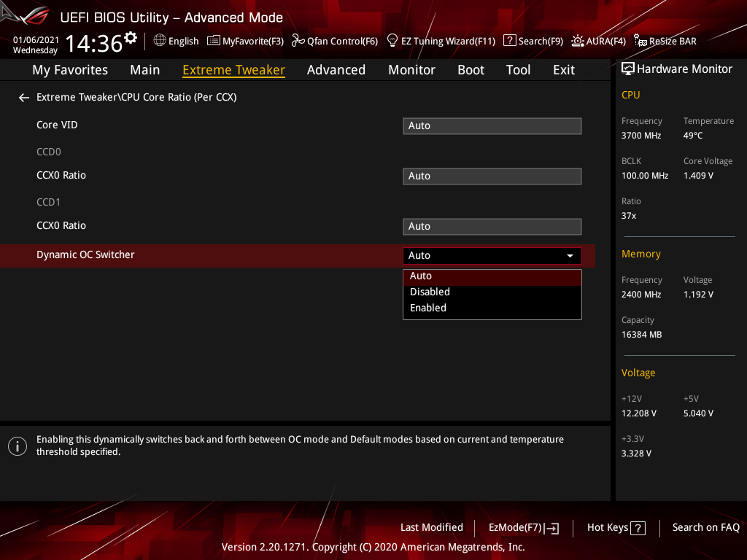Viewport: 747px width, 560px height.
Task: Click the Memory frequency value 2400 MHz
Action: coord(640,295)
